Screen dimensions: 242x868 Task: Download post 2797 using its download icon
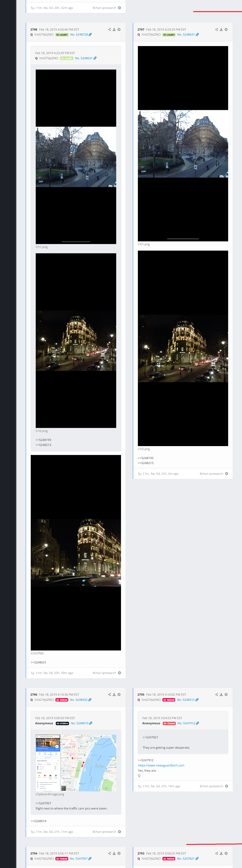221,30
